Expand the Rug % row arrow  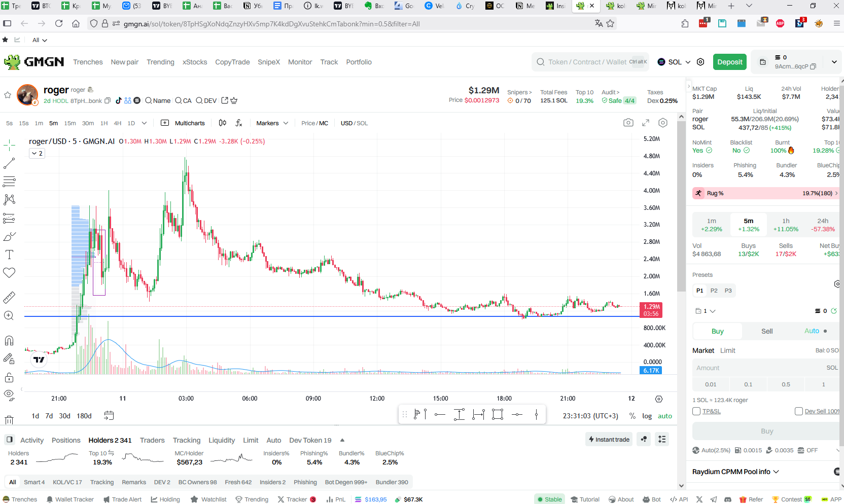(836, 193)
